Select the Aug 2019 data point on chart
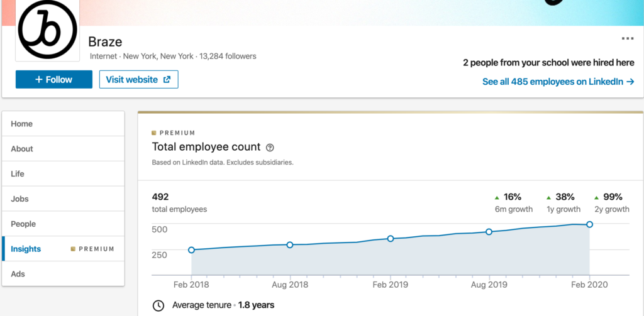Screen dimensions: 644x316 pyautogui.click(x=489, y=232)
